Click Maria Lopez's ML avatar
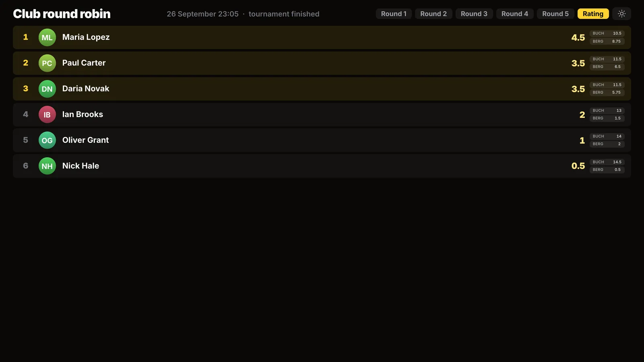644x362 pixels. pos(47,37)
